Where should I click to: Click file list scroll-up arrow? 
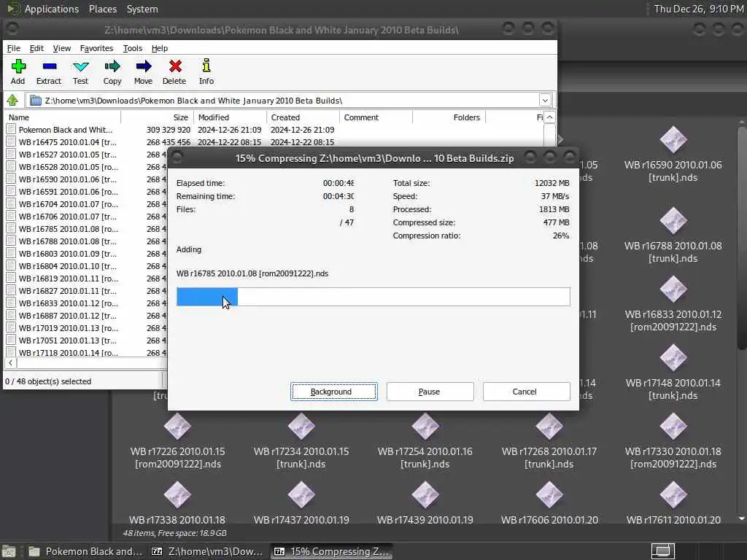pyautogui.click(x=550, y=117)
